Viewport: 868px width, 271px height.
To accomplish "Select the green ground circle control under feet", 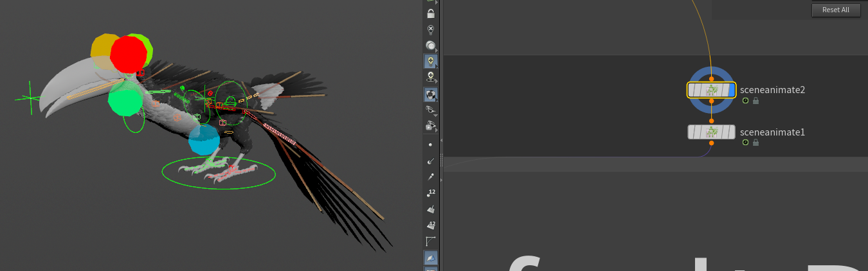I will [x=219, y=173].
